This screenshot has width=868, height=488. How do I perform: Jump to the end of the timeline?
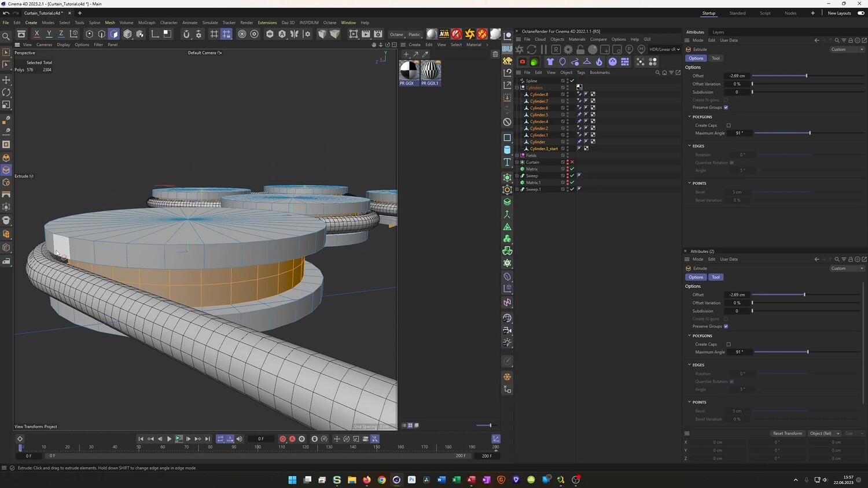(208, 439)
